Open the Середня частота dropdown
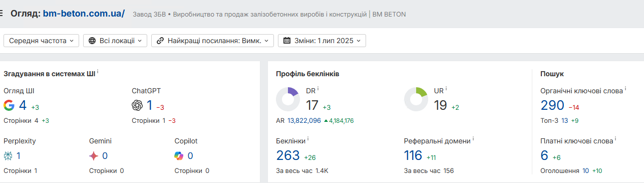 (x=41, y=41)
